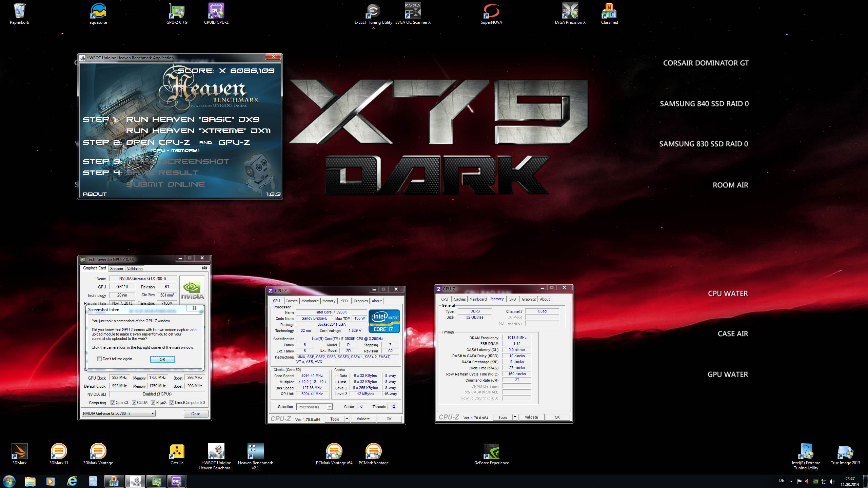This screenshot has height=488, width=868.
Task: Switch to the Sensors tab in GPU-Z
Action: (x=116, y=269)
